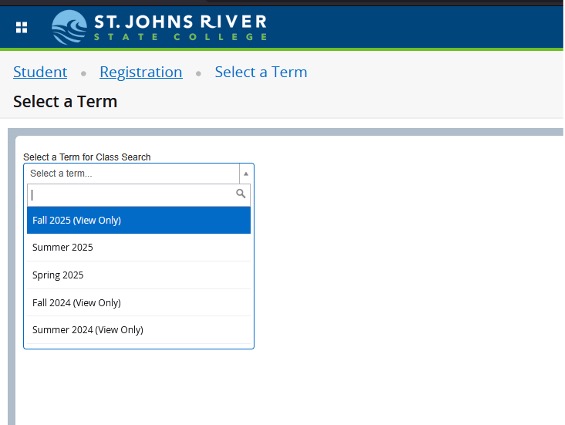Click the Select a Term page heading
565x425 pixels.
point(65,101)
